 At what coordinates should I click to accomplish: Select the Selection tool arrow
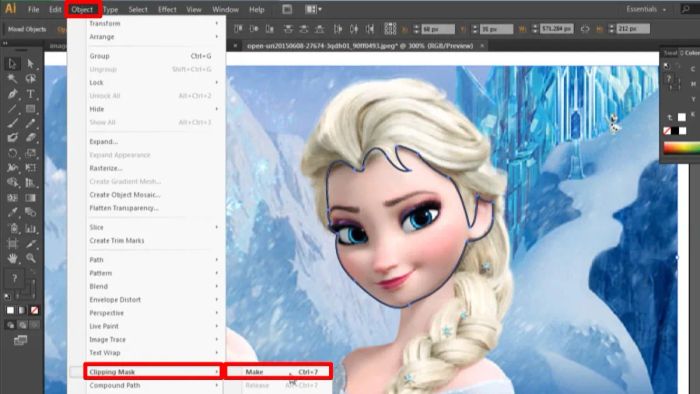coord(12,64)
